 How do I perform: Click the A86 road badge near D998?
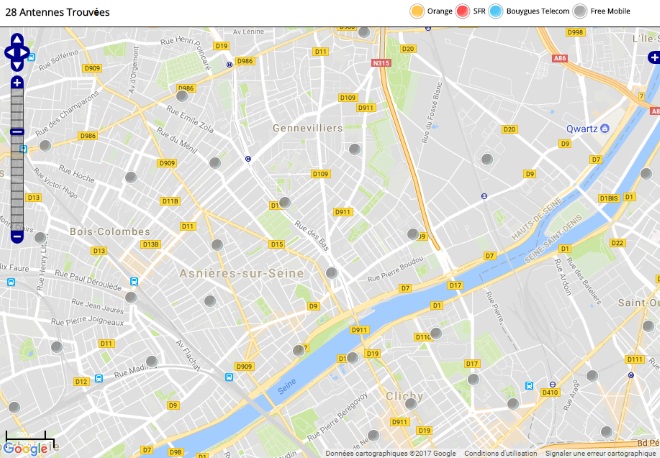point(559,58)
